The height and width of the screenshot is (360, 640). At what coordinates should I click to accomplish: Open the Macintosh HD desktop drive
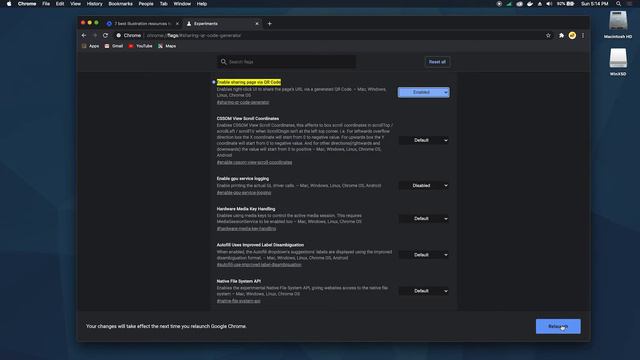618,24
